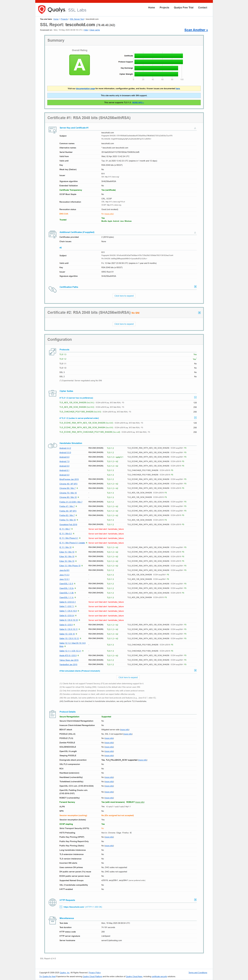Image resolution: width=248 pixels, height=980 pixels.
Task: Open the Android 4.4.2 handshake simulation link
Action: tap(65, 448)
